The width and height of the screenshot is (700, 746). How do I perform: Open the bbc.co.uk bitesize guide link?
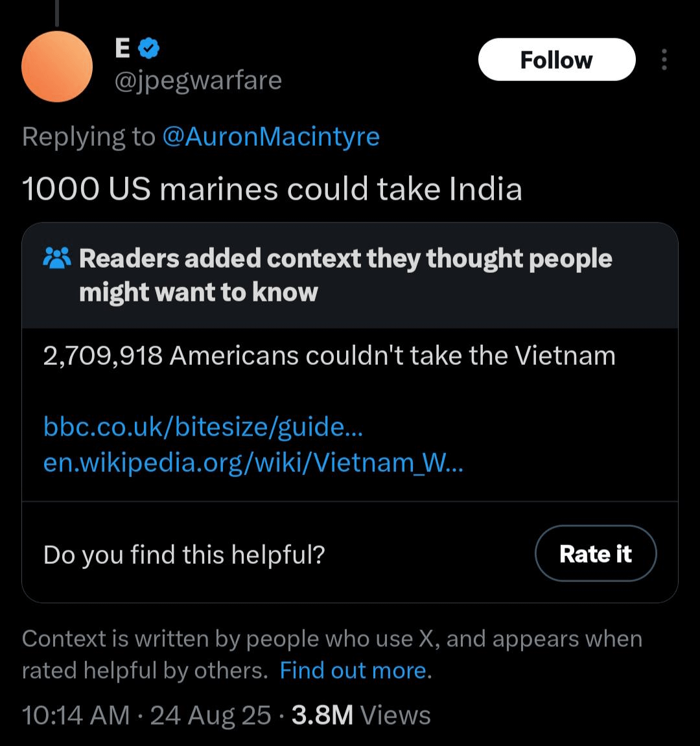[x=204, y=426]
